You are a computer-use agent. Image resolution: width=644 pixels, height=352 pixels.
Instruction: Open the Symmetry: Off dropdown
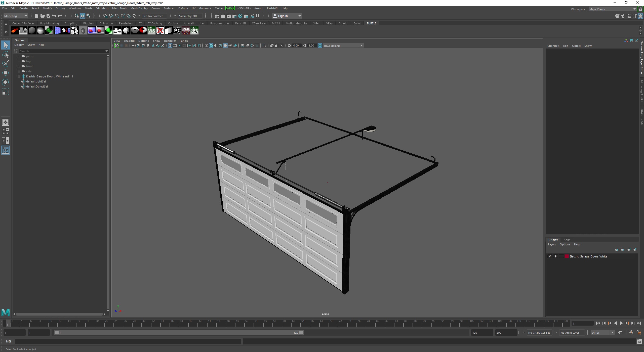(x=190, y=16)
